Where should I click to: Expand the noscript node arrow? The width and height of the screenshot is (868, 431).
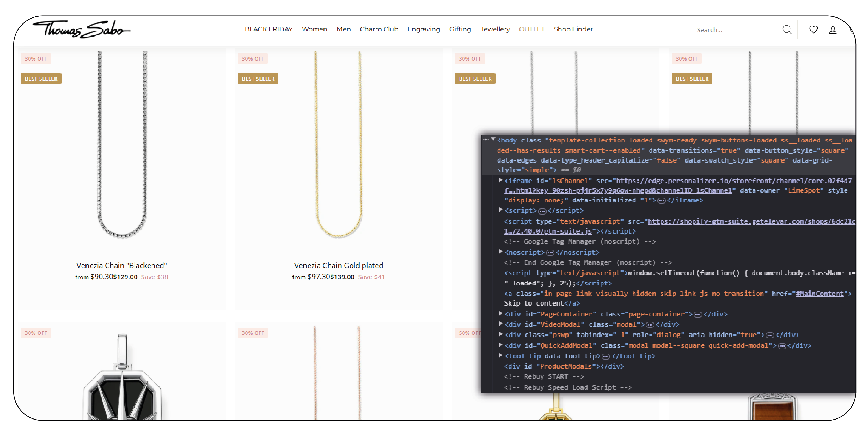[501, 252]
